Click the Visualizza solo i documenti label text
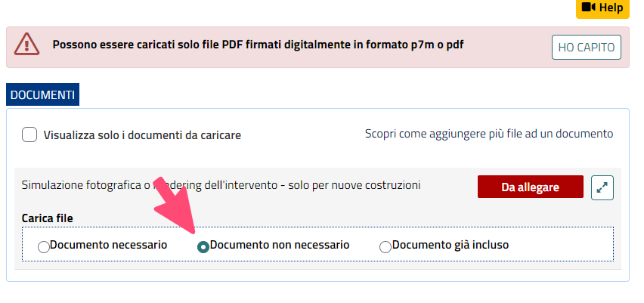The image size is (644, 303). click(142, 135)
